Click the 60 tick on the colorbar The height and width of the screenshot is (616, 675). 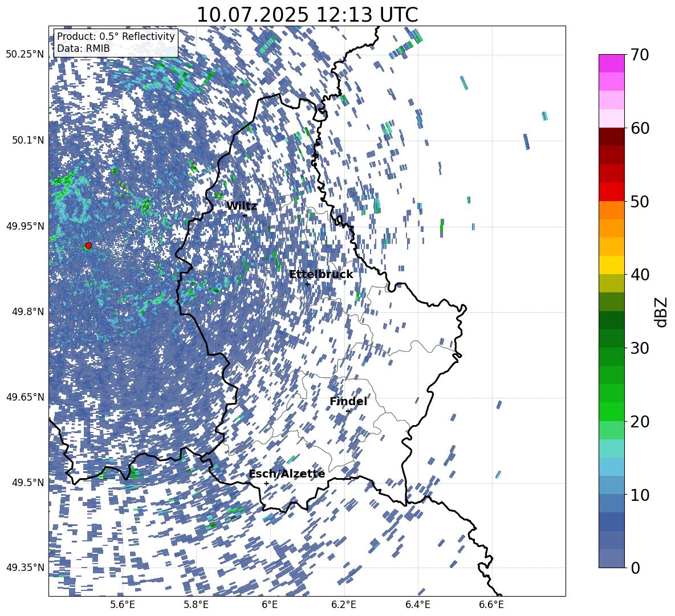click(640, 128)
